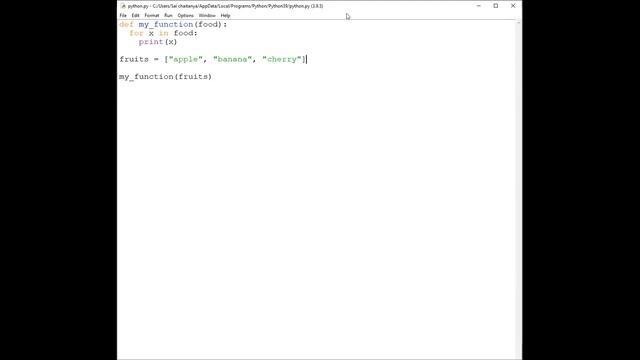
Task: Click the "cherry" string in the list
Action: click(282, 59)
